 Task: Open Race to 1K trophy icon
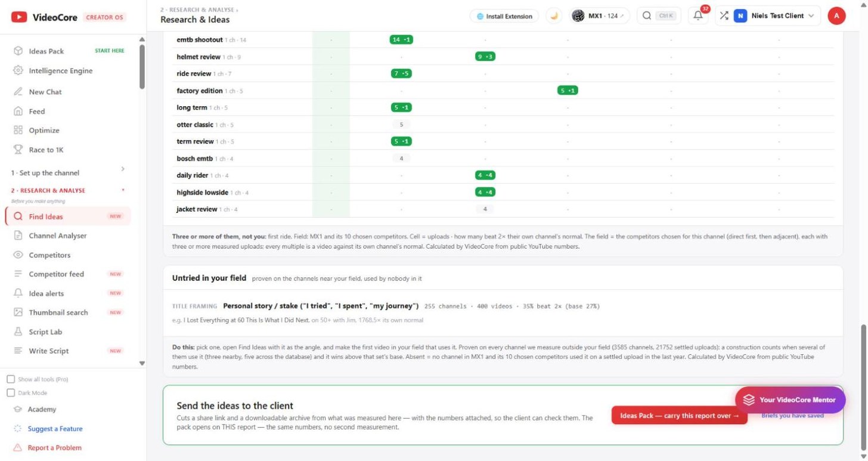pos(18,150)
